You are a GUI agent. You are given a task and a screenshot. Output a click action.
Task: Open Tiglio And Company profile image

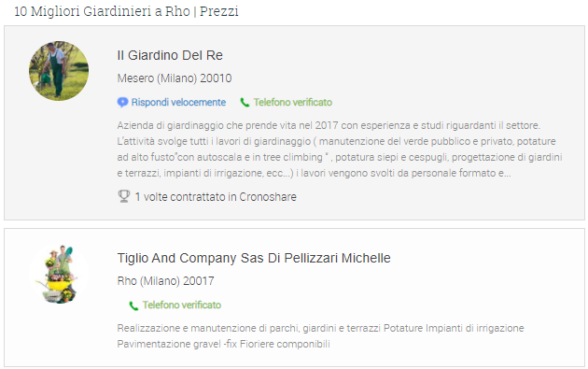point(59,274)
